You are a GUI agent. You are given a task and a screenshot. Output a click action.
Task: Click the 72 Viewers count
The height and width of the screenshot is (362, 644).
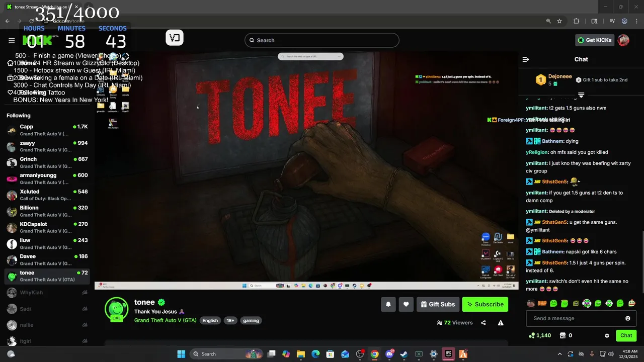(455, 323)
